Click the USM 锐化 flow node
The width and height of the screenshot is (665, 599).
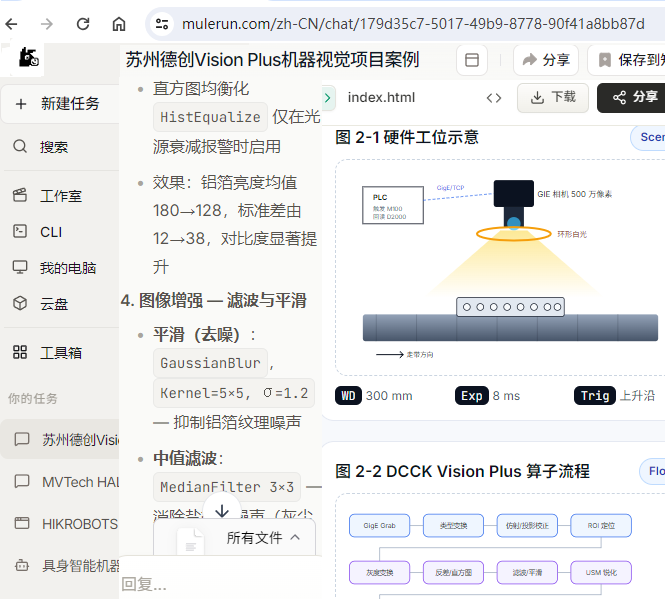601,572
